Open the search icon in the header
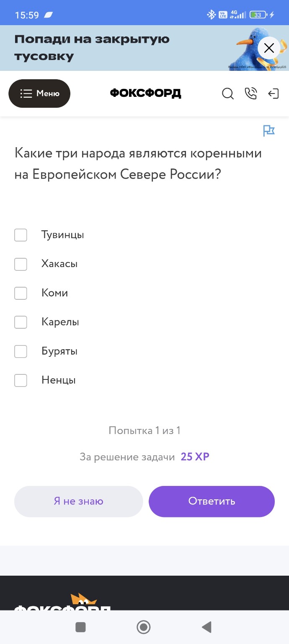Viewport: 289px width, 644px height. pyautogui.click(x=228, y=93)
